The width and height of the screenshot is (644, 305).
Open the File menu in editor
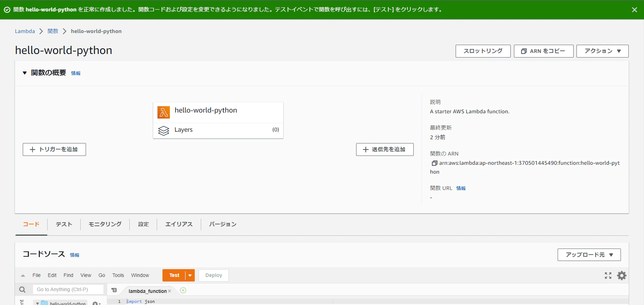click(x=37, y=275)
